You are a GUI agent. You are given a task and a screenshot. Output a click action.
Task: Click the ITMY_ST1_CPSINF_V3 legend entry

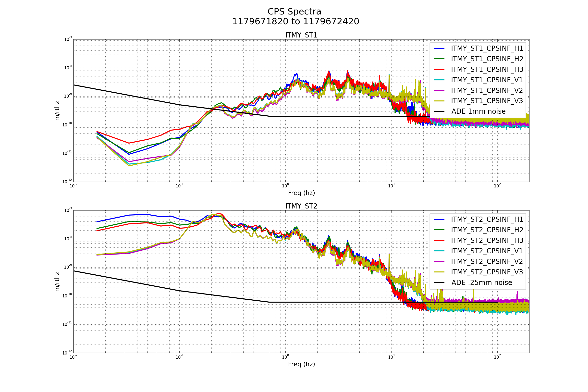click(487, 101)
